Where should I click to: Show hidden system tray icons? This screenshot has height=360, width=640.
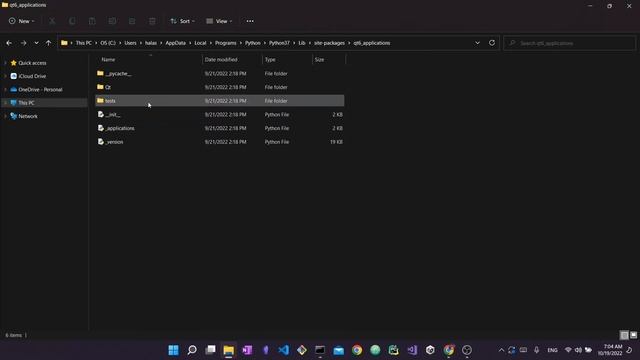coord(501,350)
